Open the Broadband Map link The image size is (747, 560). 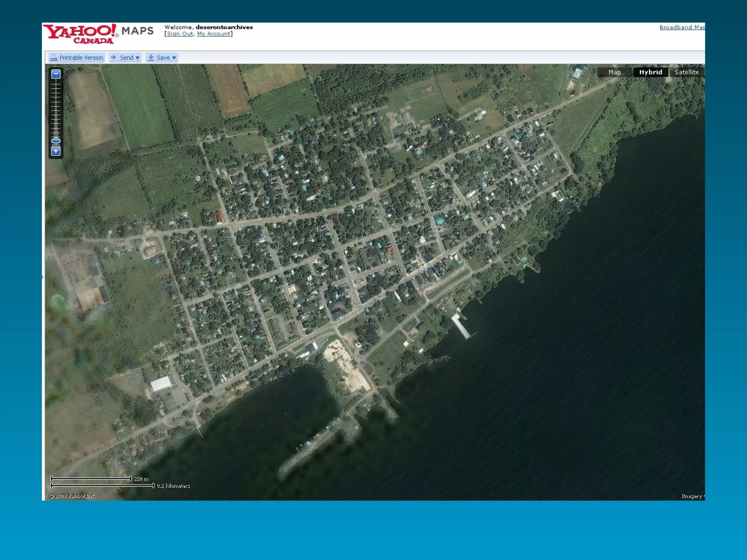point(681,27)
